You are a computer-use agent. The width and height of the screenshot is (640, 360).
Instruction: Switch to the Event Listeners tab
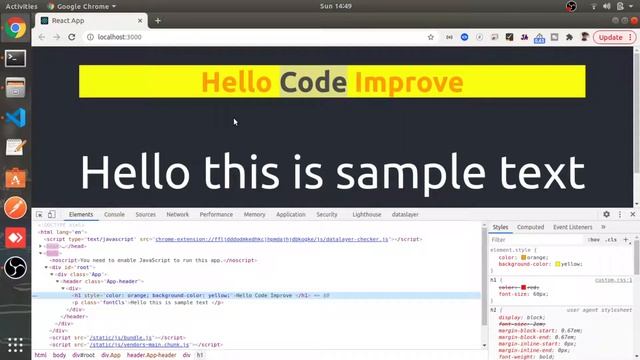[573, 227]
